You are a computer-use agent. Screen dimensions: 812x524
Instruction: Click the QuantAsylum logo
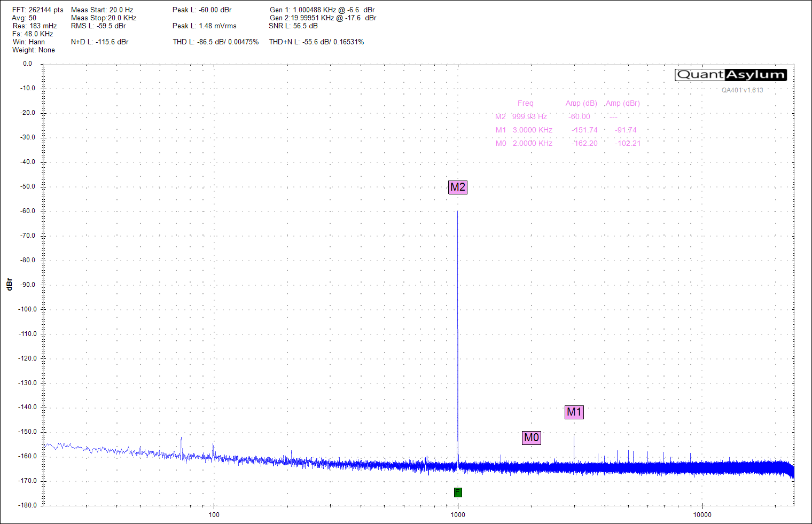(x=731, y=75)
